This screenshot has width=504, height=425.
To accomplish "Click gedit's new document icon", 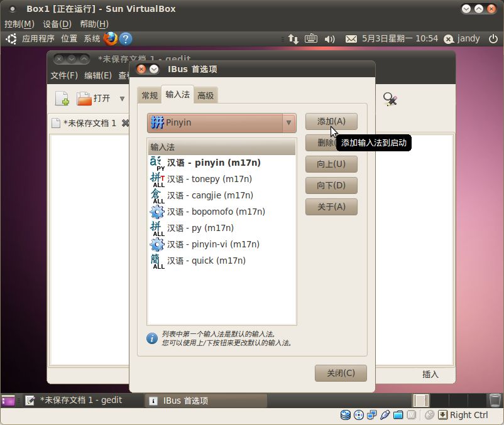I will [x=62, y=98].
